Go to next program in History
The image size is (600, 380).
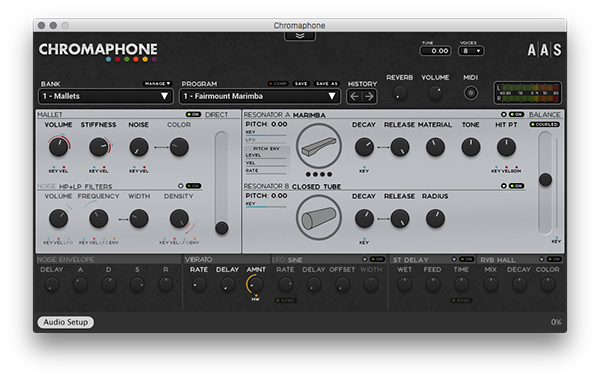pos(369,96)
